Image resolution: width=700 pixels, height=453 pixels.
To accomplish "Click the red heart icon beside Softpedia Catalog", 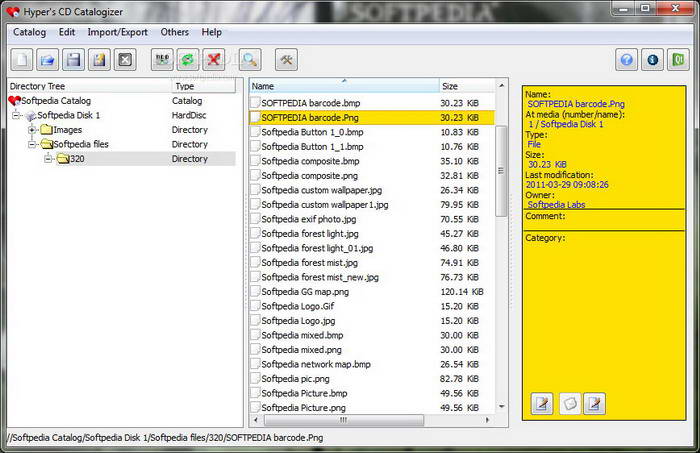I will click(x=14, y=101).
